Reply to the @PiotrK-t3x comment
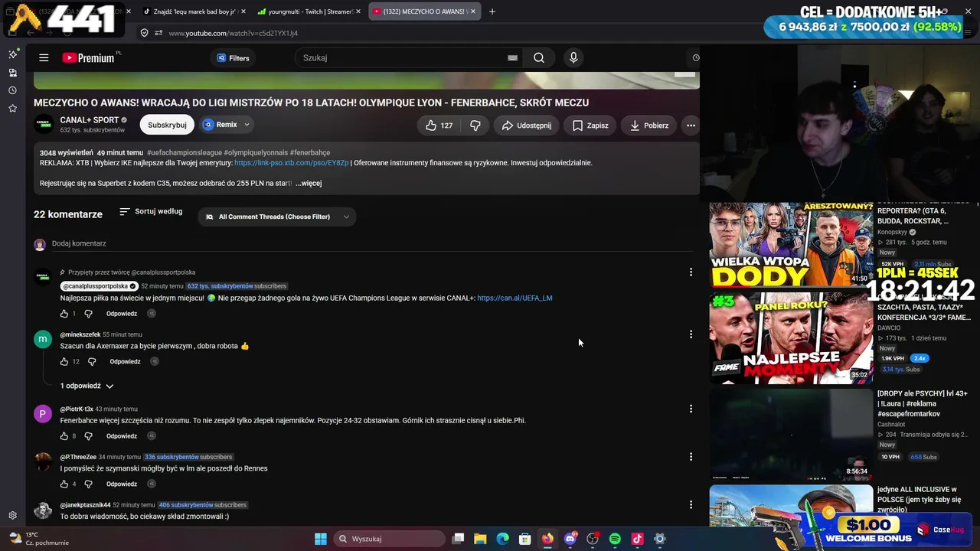The image size is (980, 551). (122, 436)
